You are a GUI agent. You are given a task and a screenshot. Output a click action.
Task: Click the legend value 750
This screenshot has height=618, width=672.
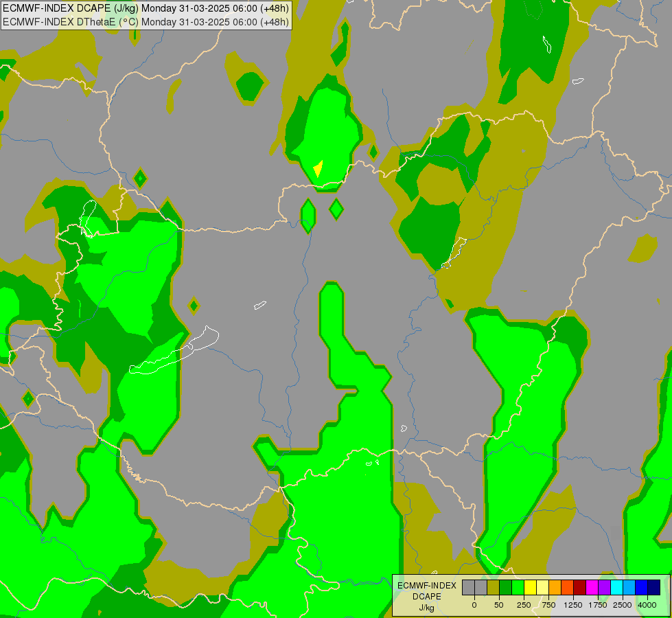pos(548,605)
